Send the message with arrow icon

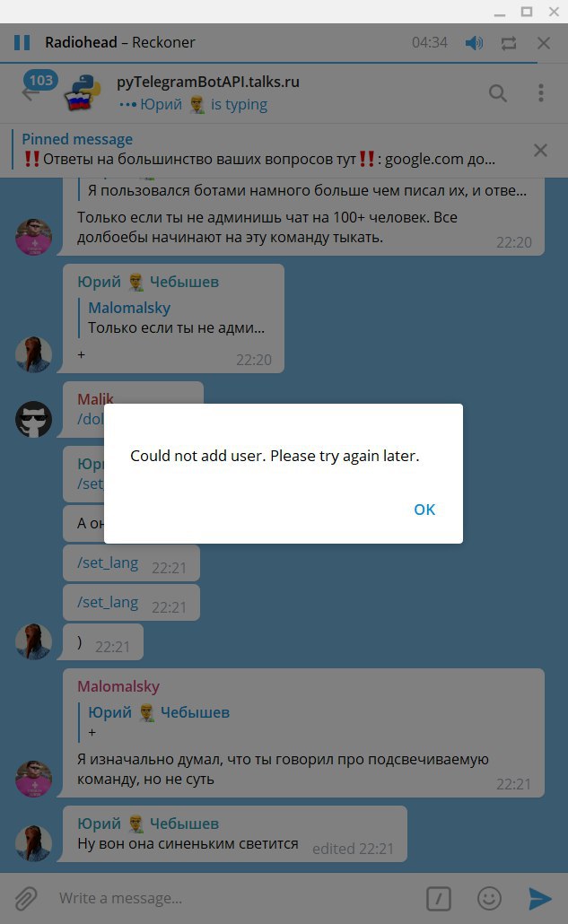click(x=539, y=899)
